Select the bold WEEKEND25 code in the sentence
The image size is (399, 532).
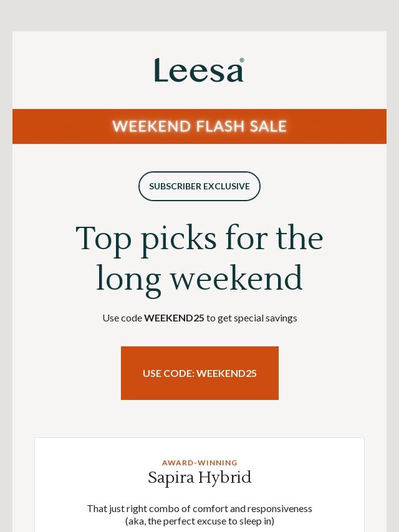(x=174, y=318)
